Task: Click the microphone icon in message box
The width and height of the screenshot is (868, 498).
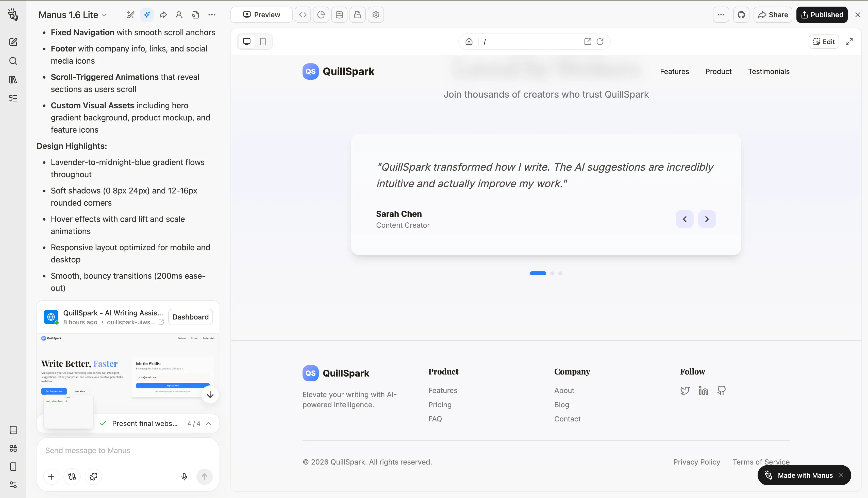Action: [184, 476]
